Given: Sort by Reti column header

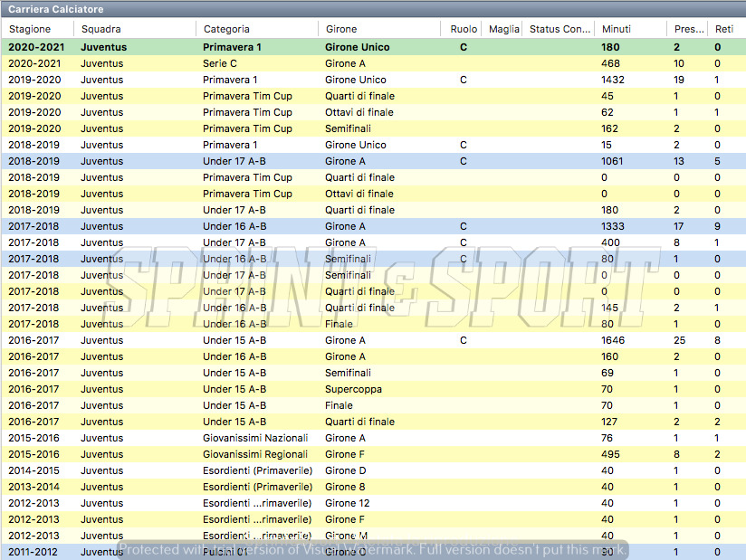Looking at the screenshot, I should click(724, 29).
